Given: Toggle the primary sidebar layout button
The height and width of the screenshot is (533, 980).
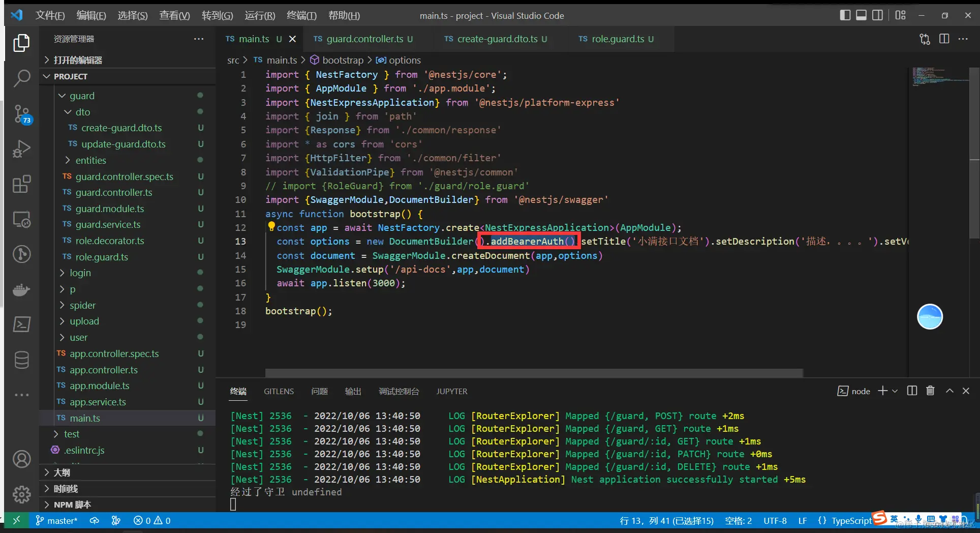Looking at the screenshot, I should [845, 15].
